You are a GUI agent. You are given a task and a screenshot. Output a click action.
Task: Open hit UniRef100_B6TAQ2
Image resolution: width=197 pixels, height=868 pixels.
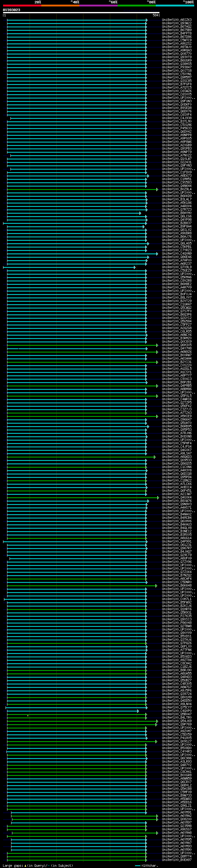click(x=177, y=26)
